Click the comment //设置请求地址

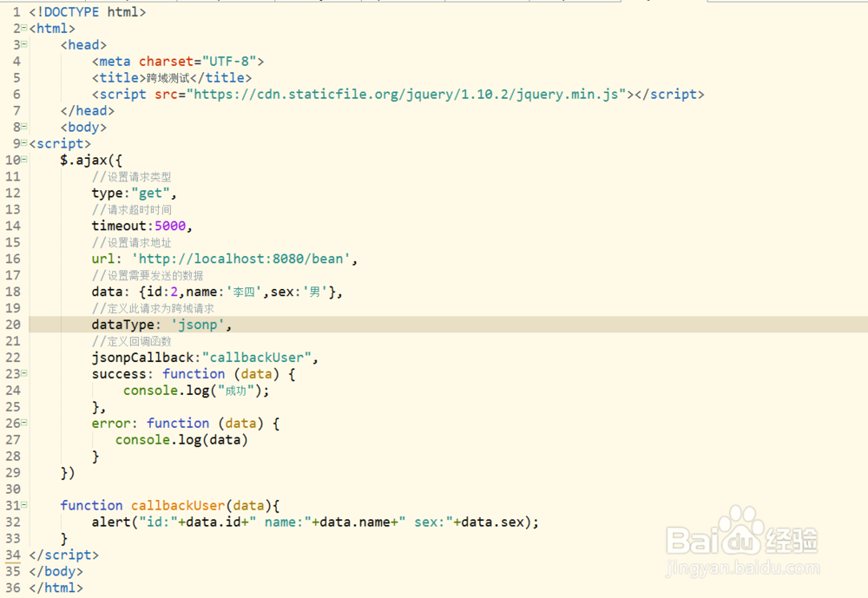pyautogui.click(x=132, y=242)
